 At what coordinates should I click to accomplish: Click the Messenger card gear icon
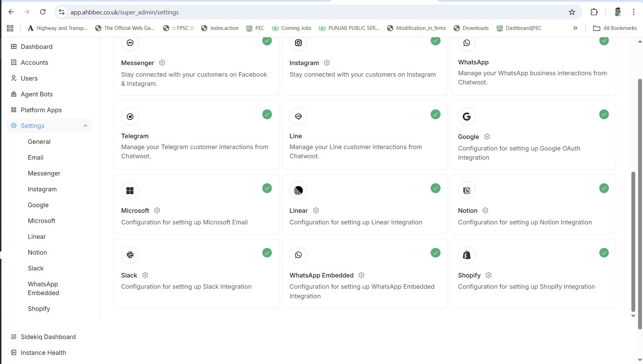(162, 63)
